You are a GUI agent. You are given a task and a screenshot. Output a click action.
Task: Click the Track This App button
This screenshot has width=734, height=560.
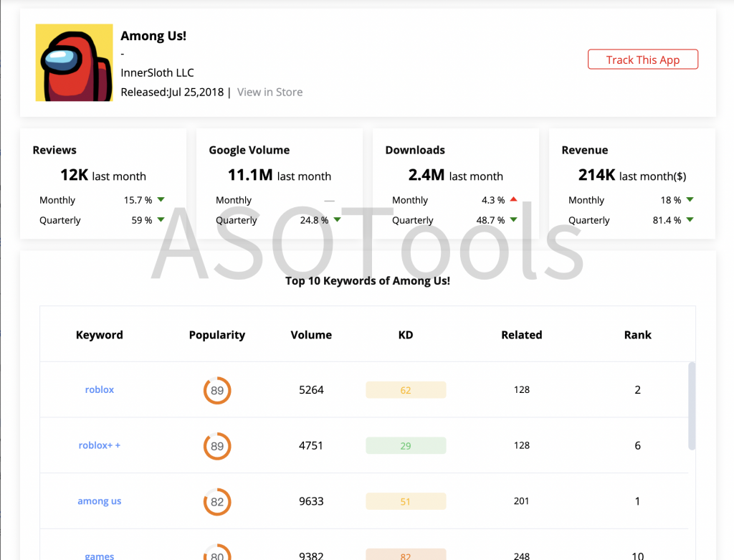[643, 60]
